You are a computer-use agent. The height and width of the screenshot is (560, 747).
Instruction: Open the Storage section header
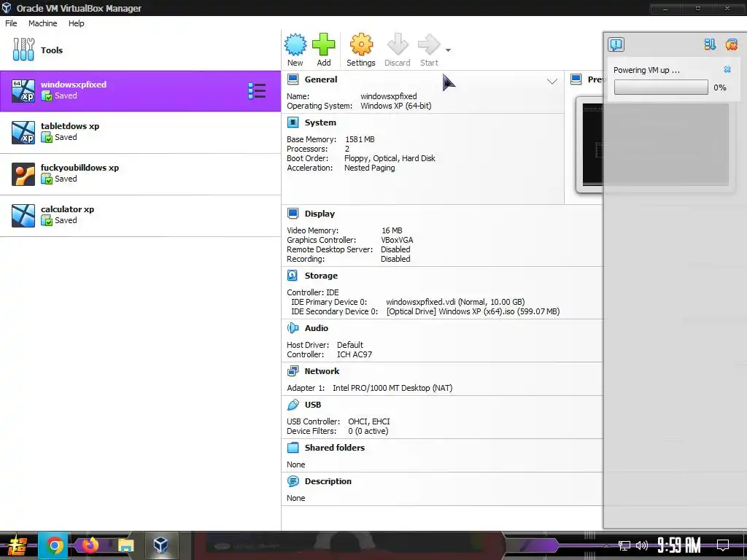pos(321,276)
